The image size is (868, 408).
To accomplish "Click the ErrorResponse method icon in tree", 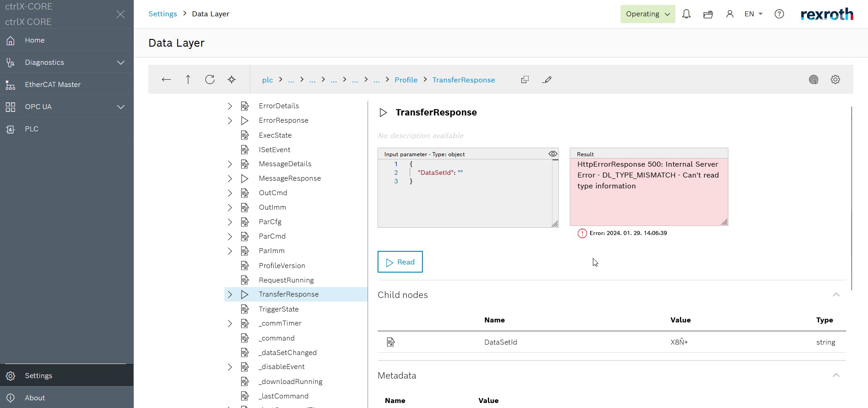I will (245, 120).
